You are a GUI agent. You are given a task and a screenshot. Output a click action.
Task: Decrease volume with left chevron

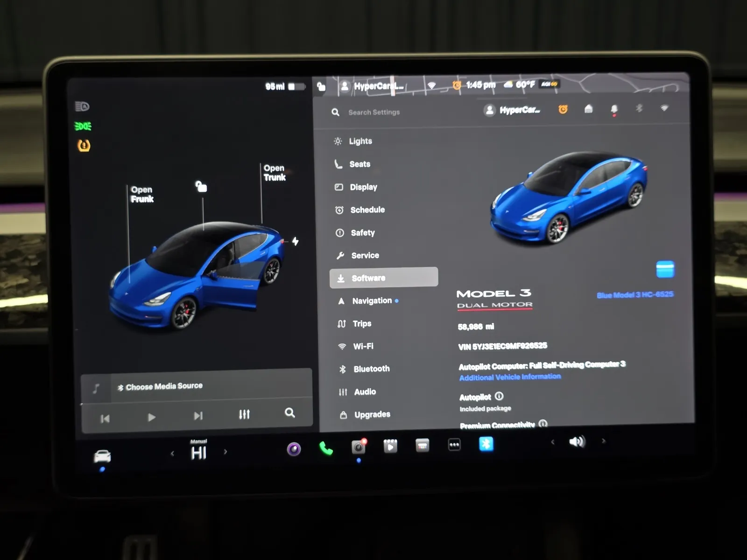553,442
